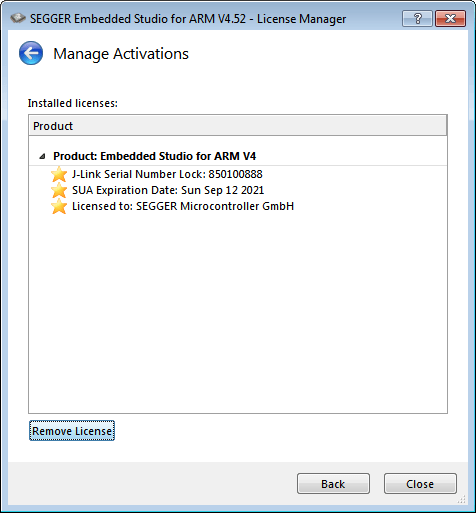The image size is (476, 513).
Task: Open the question mark help button
Action: [x=417, y=18]
